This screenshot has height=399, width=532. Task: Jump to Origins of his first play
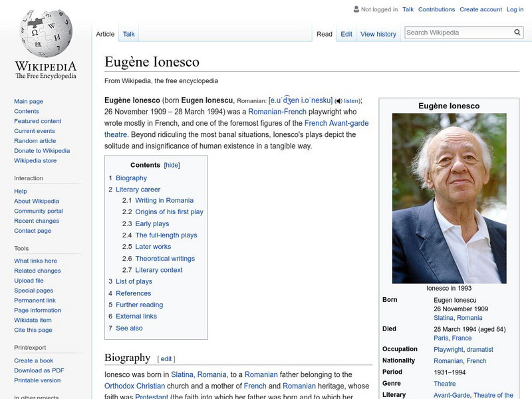point(169,211)
